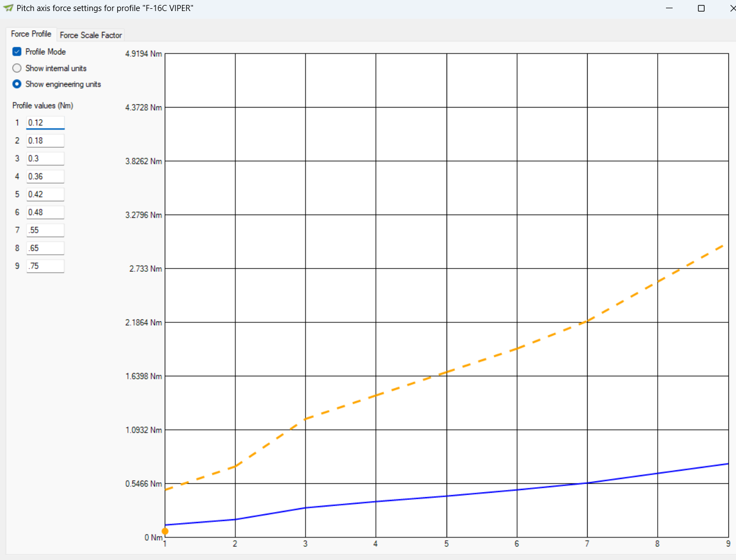
Task: Click profile value field 4 containing 0.36
Action: (x=45, y=176)
